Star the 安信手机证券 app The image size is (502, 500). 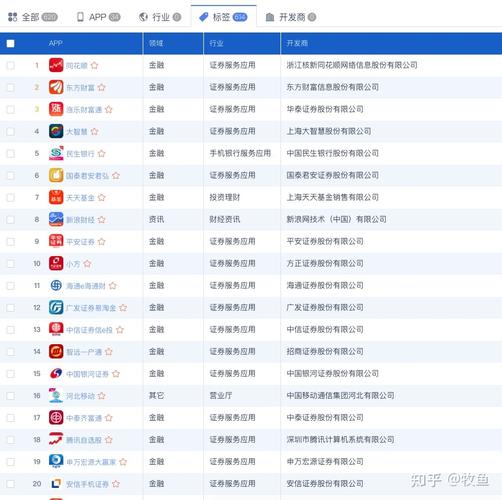click(116, 484)
